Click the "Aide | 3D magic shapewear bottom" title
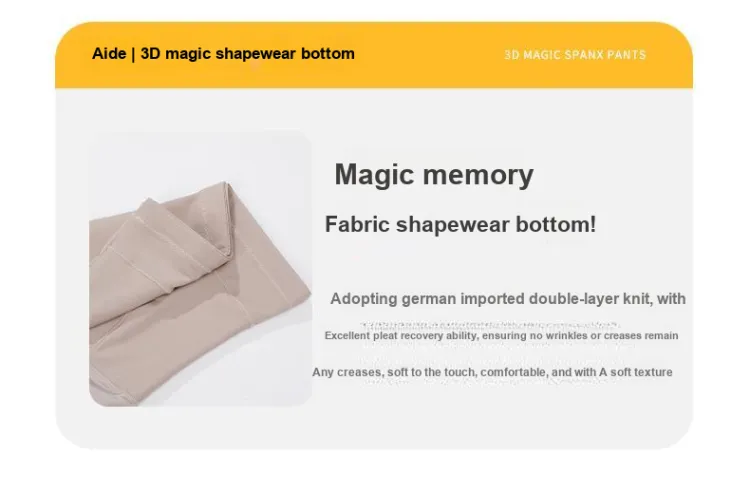The image size is (750, 495). pos(223,54)
